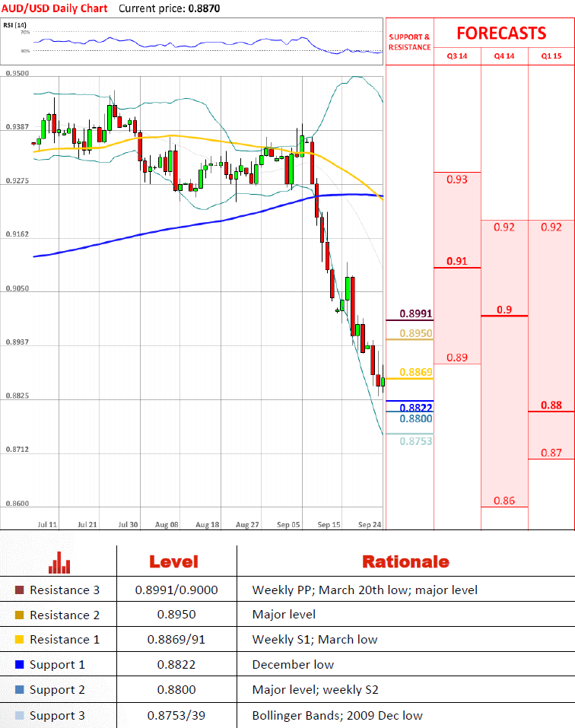
Task: Click the Rationale table column header
Action: [405, 562]
